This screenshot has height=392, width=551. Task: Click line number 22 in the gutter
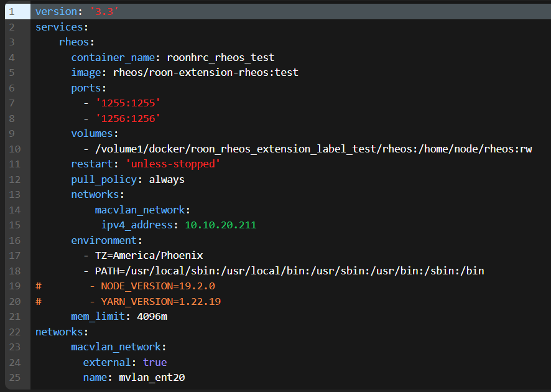[15, 332]
